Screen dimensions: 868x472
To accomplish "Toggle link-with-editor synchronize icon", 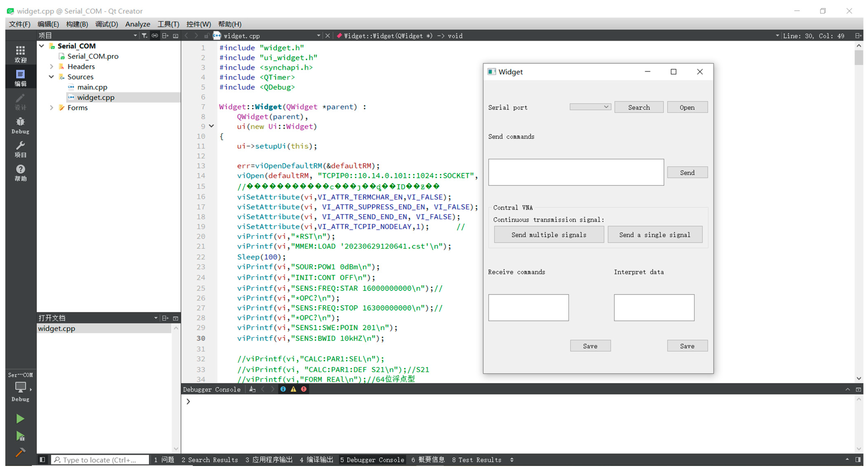I will tap(155, 36).
